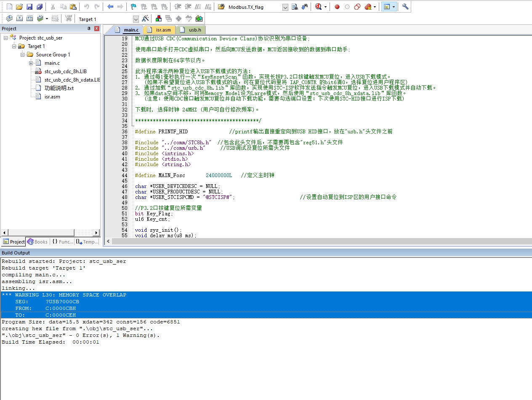
Task: Unindent the selected lines
Action: [188, 7]
